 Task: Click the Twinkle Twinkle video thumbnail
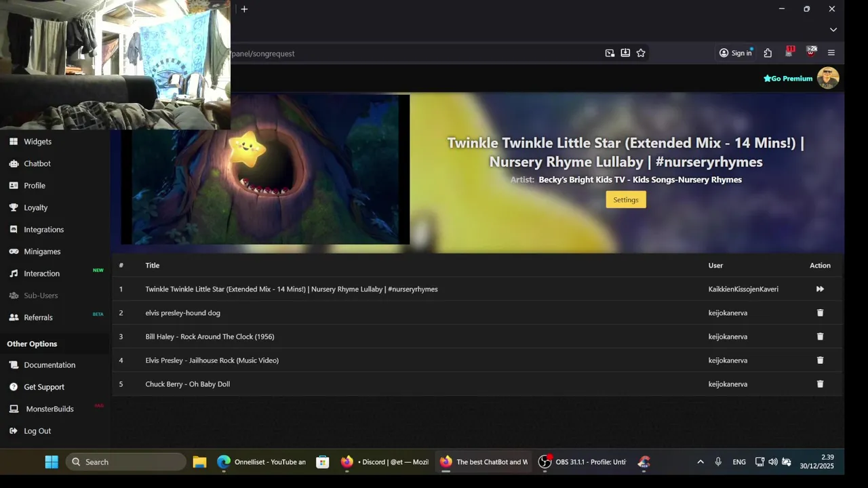pyautogui.click(x=265, y=169)
